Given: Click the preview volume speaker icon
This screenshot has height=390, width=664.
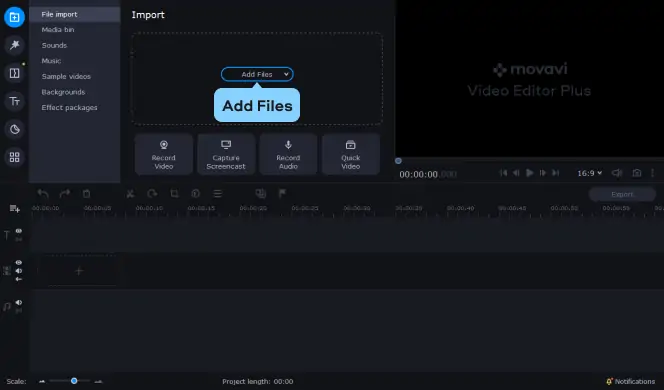Looking at the screenshot, I should click(x=617, y=173).
